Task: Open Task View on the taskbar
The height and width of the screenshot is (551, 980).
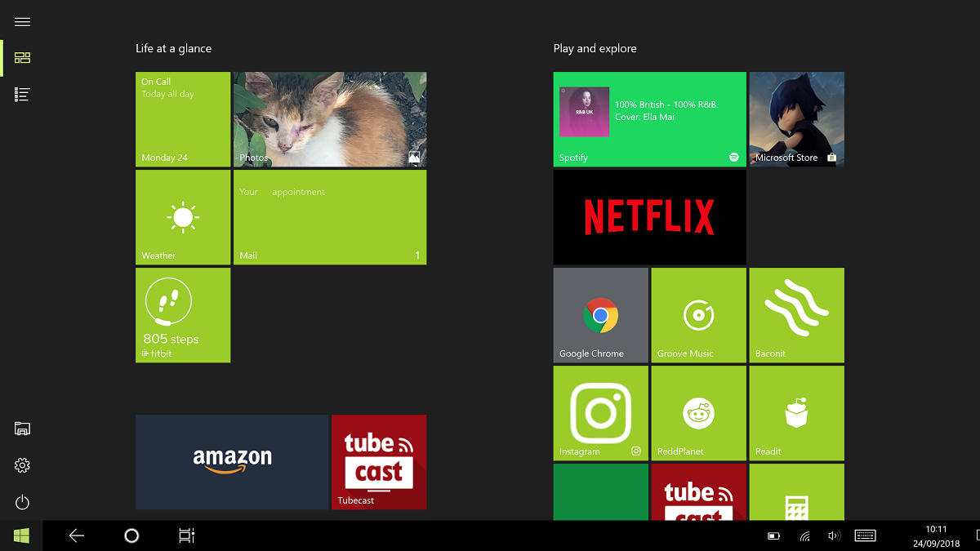Action: (x=186, y=535)
